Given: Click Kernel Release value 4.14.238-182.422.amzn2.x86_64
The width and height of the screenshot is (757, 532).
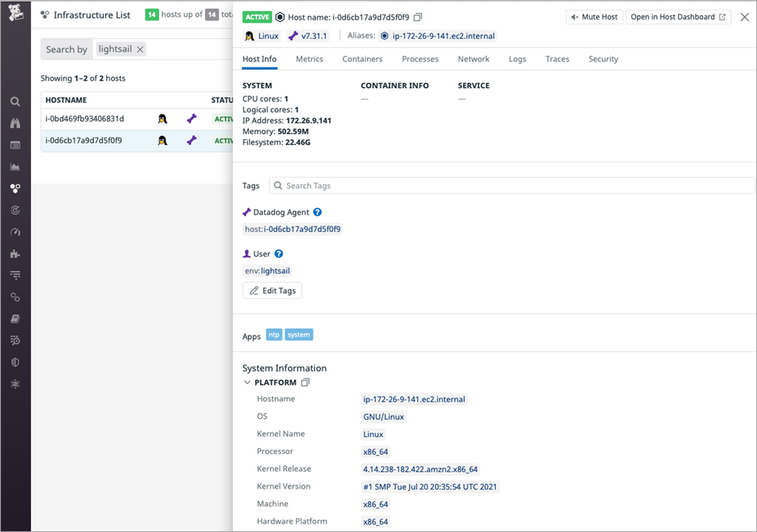Looking at the screenshot, I should 421,469.
